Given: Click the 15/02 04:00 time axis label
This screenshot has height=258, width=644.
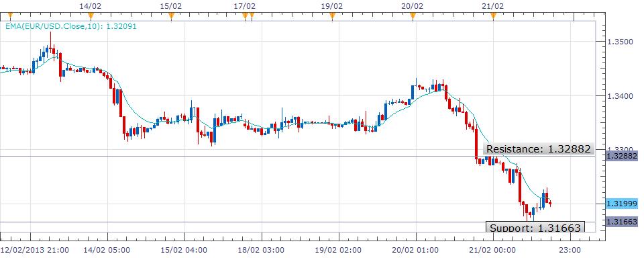Looking at the screenshot, I should click(x=184, y=250).
